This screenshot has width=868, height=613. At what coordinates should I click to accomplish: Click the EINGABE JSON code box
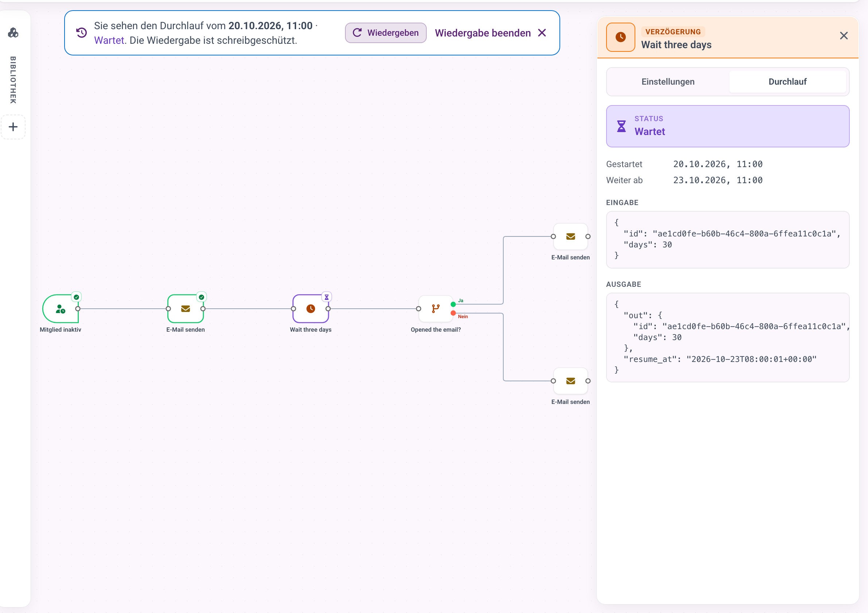pos(727,240)
